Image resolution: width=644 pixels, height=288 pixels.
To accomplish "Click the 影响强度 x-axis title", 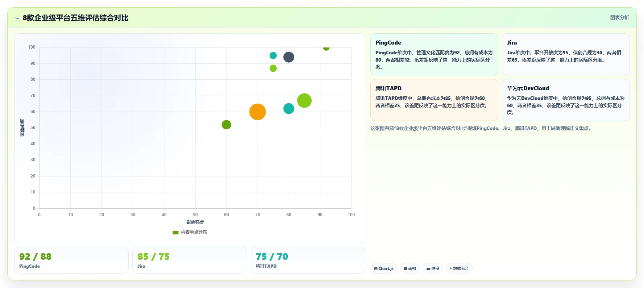I will pos(195,222).
